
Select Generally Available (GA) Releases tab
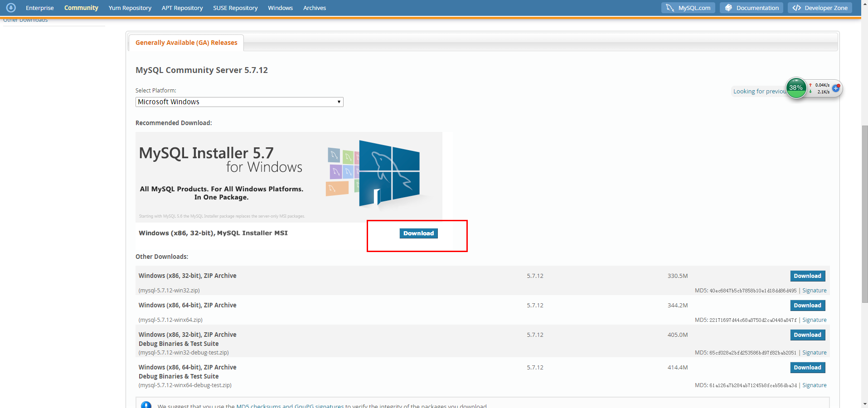tap(186, 43)
